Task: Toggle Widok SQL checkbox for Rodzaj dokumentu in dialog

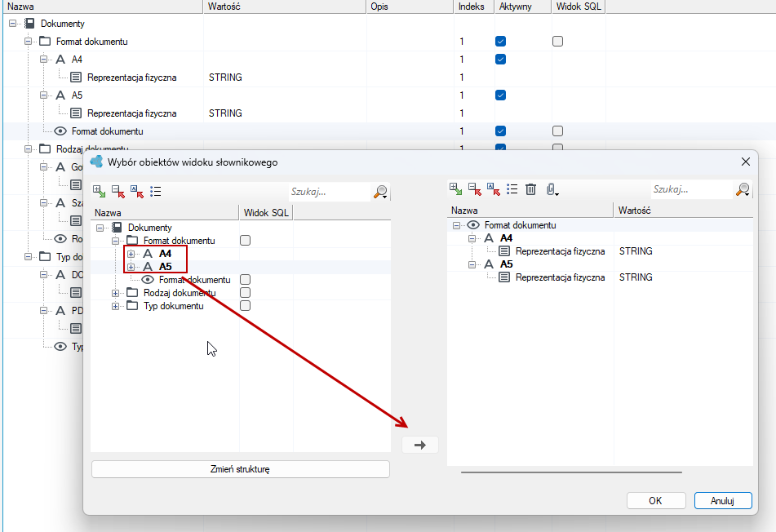Action: tap(245, 292)
